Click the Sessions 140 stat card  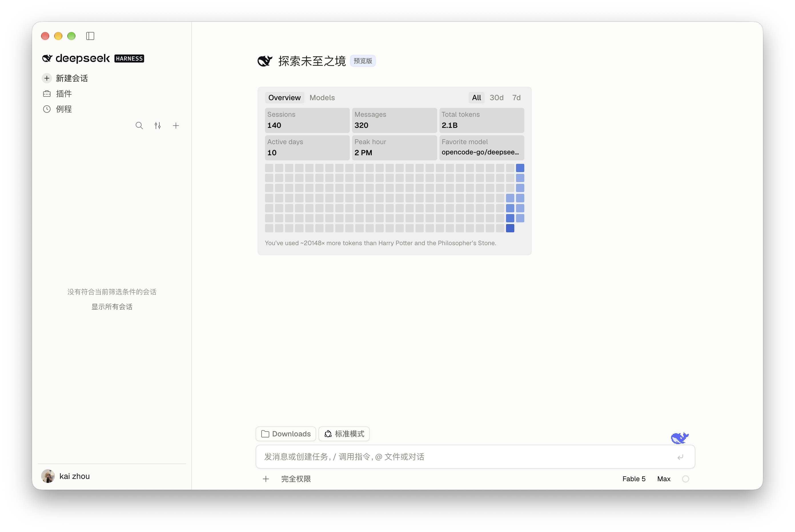click(x=307, y=120)
